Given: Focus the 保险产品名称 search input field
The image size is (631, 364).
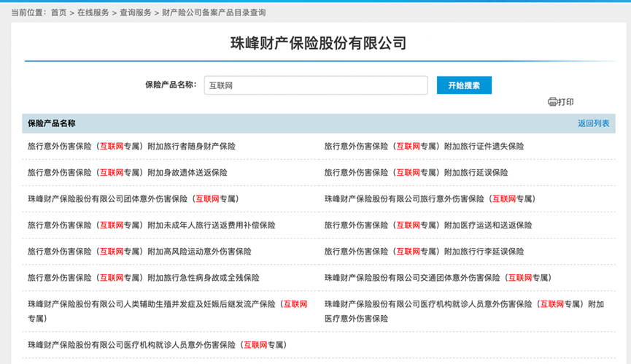Looking at the screenshot, I should tap(316, 85).
